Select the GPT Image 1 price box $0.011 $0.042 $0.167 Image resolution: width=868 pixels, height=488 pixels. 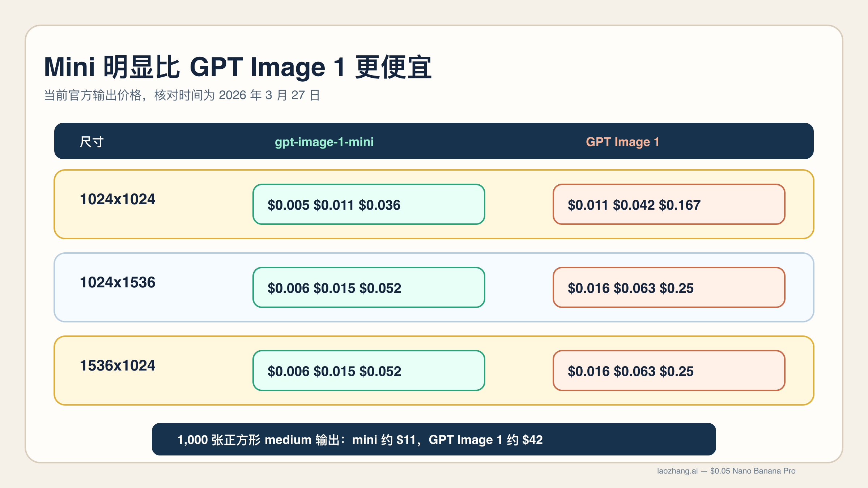click(x=669, y=205)
